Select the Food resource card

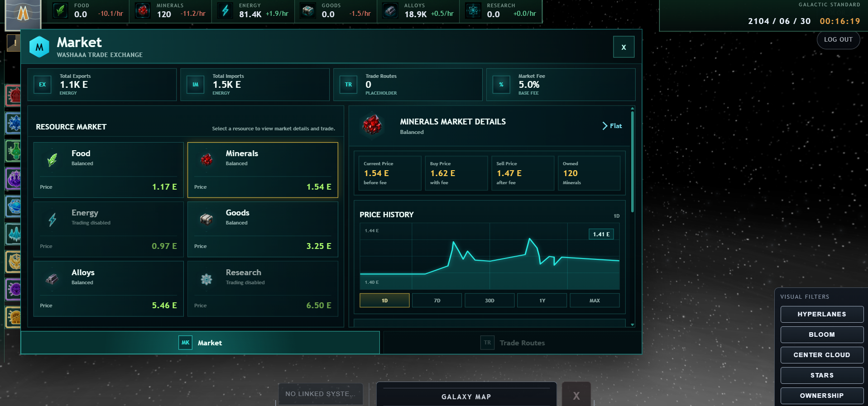pyautogui.click(x=108, y=170)
